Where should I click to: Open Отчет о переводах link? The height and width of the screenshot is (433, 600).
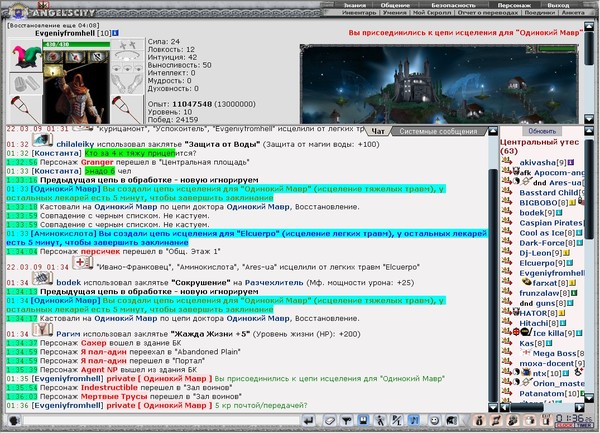click(488, 12)
